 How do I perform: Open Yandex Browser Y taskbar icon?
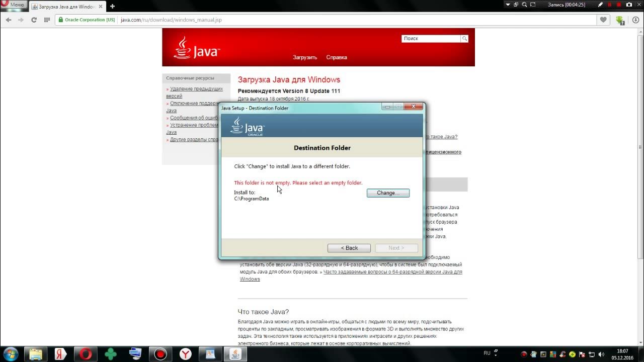pyautogui.click(x=186, y=354)
